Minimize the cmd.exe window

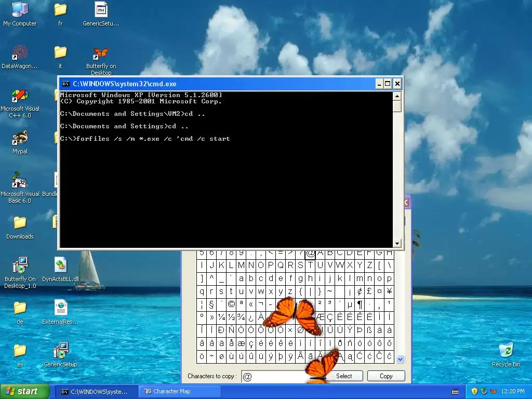379,84
